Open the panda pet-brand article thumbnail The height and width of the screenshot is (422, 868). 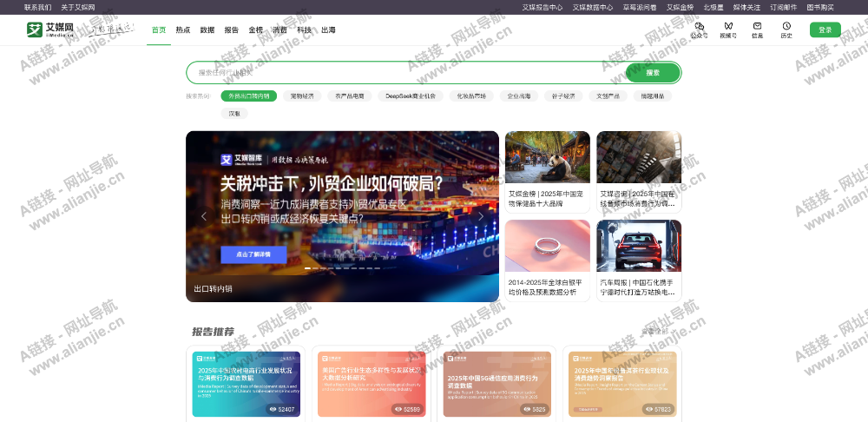[548, 157]
